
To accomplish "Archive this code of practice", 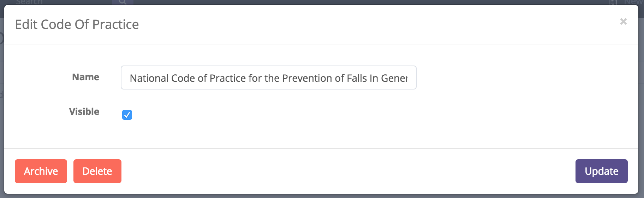I will click(x=41, y=171).
